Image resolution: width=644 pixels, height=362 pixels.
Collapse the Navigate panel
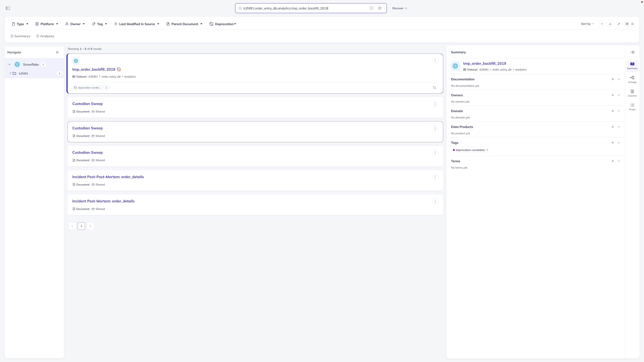(57, 52)
